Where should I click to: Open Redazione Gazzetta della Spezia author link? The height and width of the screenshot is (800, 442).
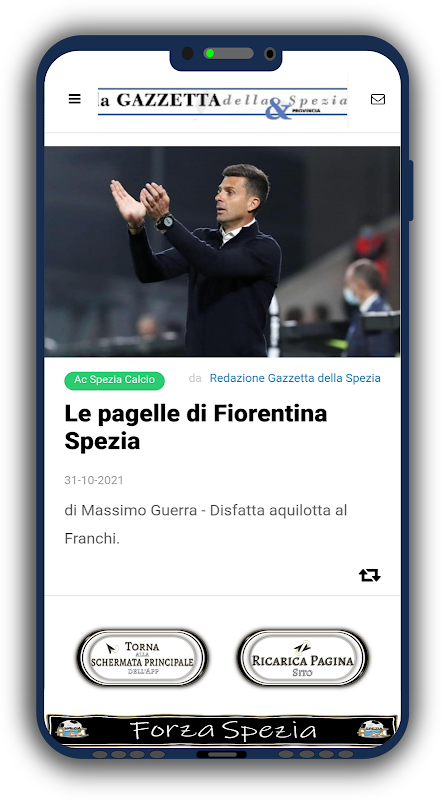295,378
